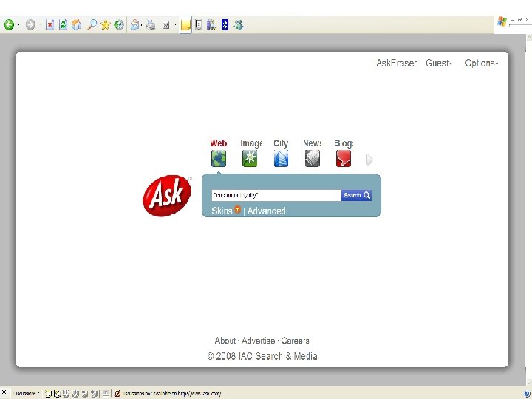The image size is (532, 399).
Task: Click the Bluetooth toolbar icon
Action: tap(225, 24)
